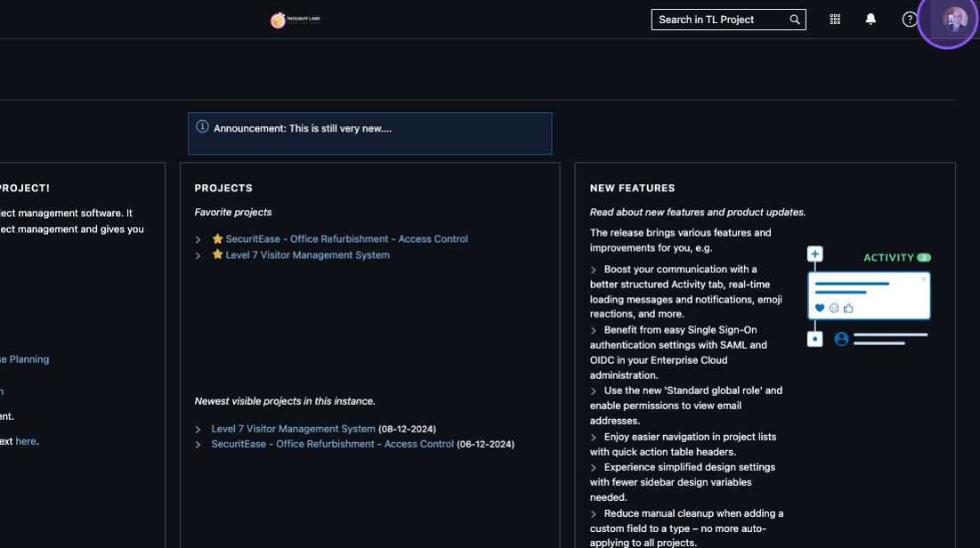
Task: Open SecuritEase project dated 06-12-2024
Action: pyautogui.click(x=332, y=444)
